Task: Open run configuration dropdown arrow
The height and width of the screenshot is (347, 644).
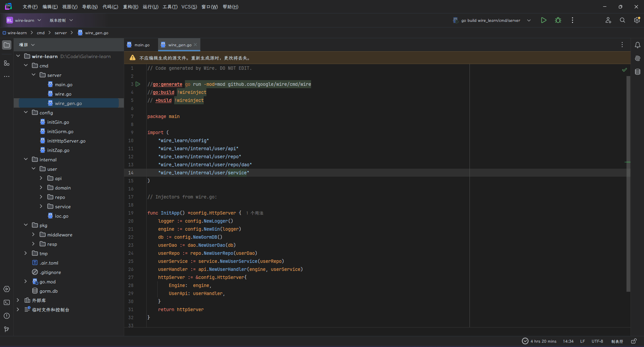Action: pos(529,20)
